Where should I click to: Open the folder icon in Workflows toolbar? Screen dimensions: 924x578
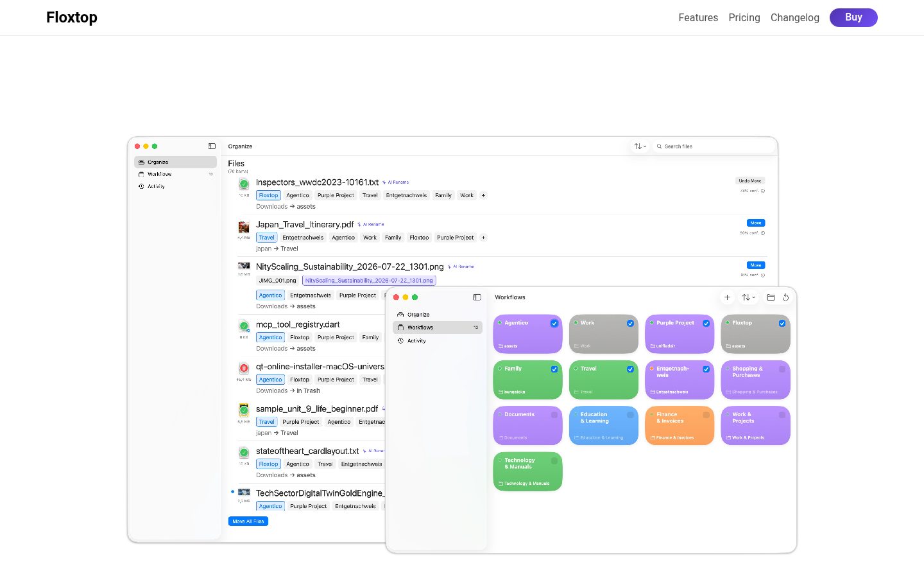[771, 297]
